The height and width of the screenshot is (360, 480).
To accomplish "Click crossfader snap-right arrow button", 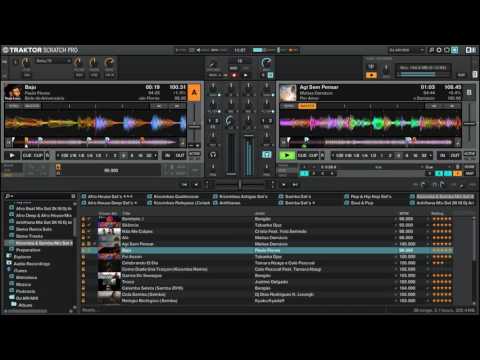I will (x=283, y=184).
